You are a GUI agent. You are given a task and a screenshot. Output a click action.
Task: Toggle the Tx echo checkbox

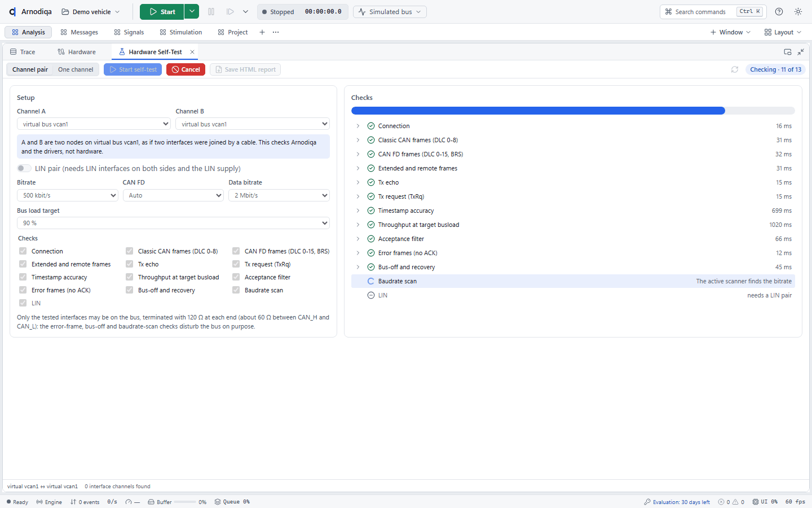129,264
